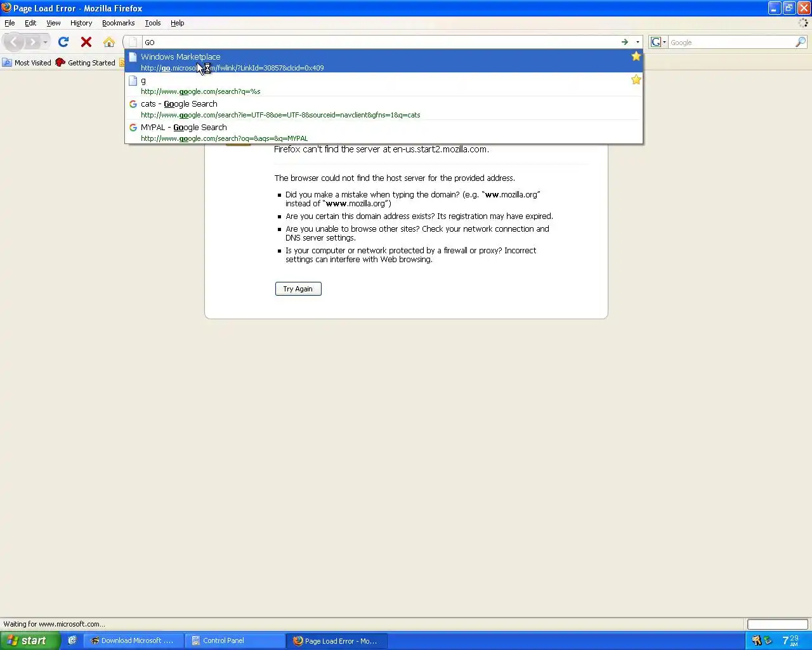Click the star on Windows Marketplace suggestion
The width and height of the screenshot is (812, 650).
pyautogui.click(x=636, y=56)
